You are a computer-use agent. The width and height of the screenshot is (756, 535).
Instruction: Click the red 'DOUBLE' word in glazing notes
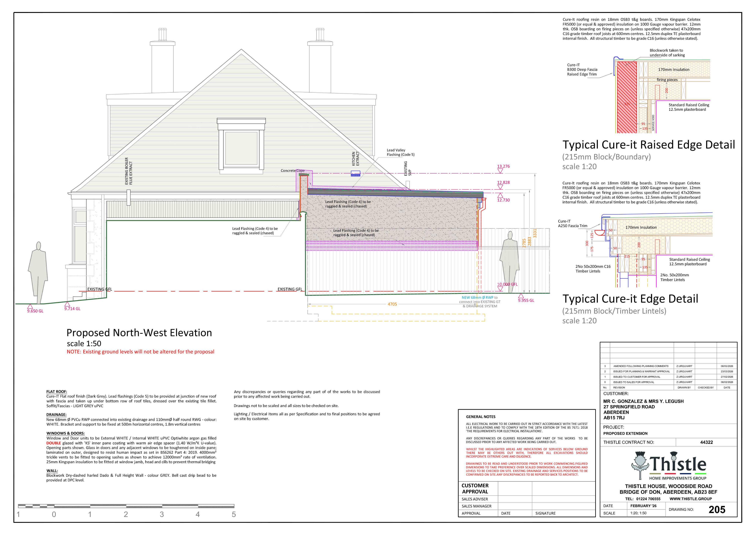(54, 443)
